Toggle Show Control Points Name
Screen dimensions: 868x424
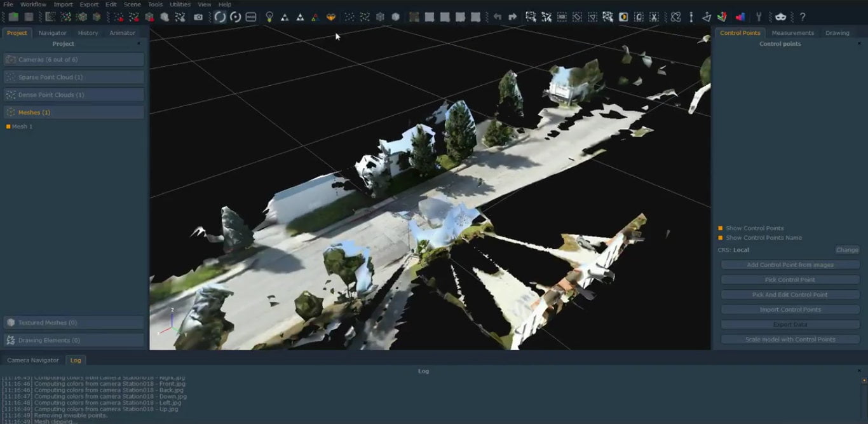720,237
